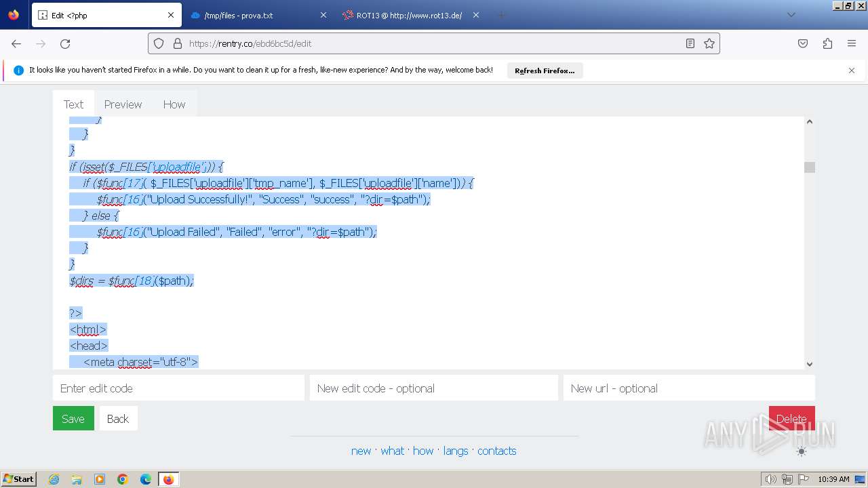The height and width of the screenshot is (488, 868).
Task: Open the Preview tab
Action: (x=123, y=104)
